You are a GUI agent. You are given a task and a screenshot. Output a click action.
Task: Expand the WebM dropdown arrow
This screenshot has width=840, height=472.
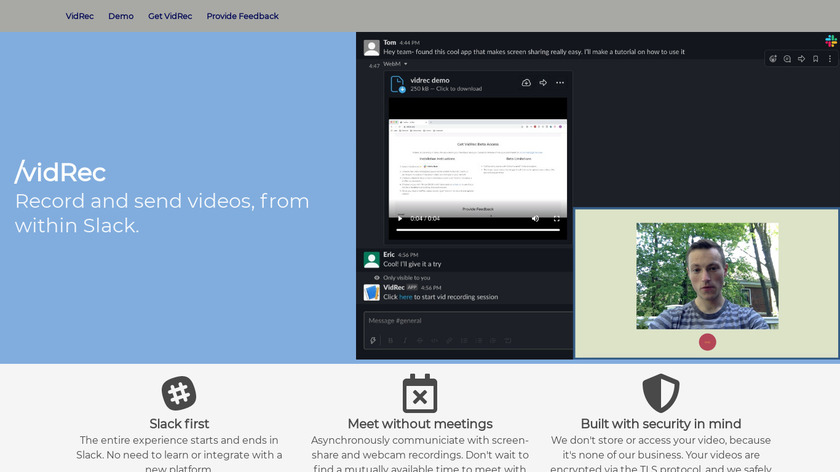click(405, 64)
